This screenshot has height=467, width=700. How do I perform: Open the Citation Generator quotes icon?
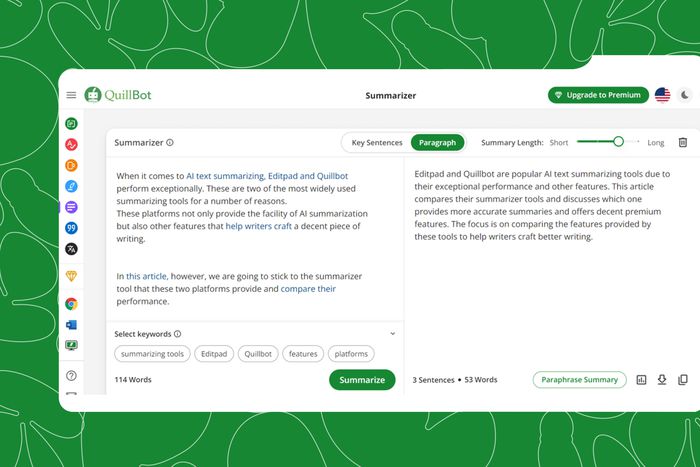(x=71, y=228)
